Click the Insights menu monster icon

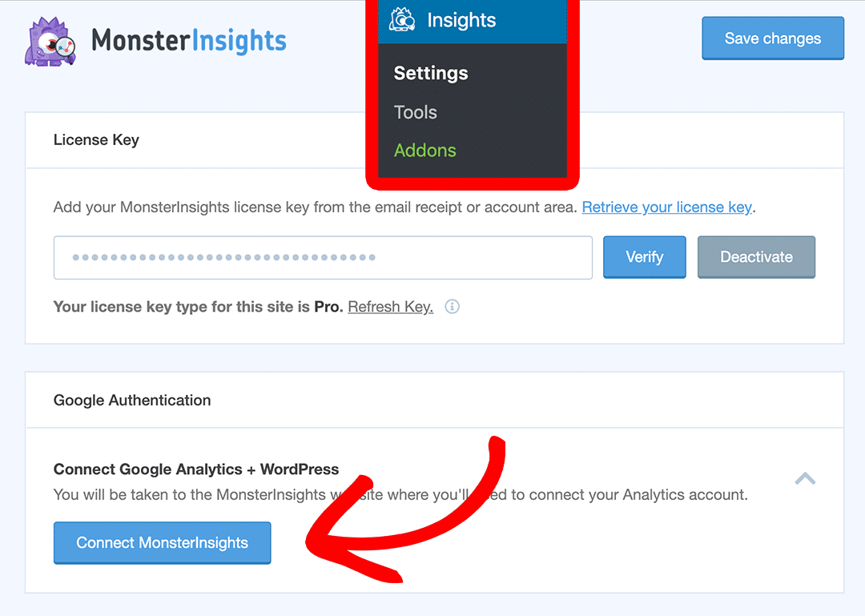(403, 19)
